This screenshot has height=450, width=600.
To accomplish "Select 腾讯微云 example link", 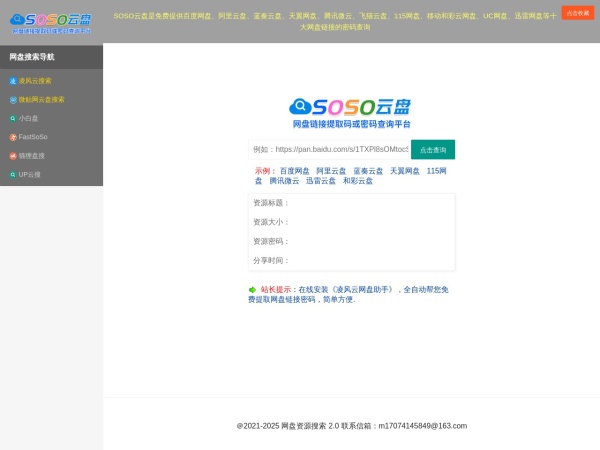I will click(284, 181).
